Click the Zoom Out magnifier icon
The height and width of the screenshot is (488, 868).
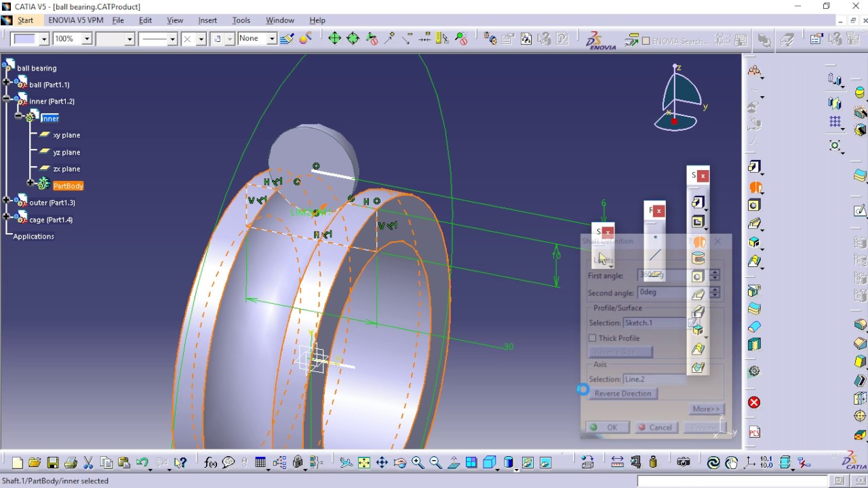(x=435, y=463)
